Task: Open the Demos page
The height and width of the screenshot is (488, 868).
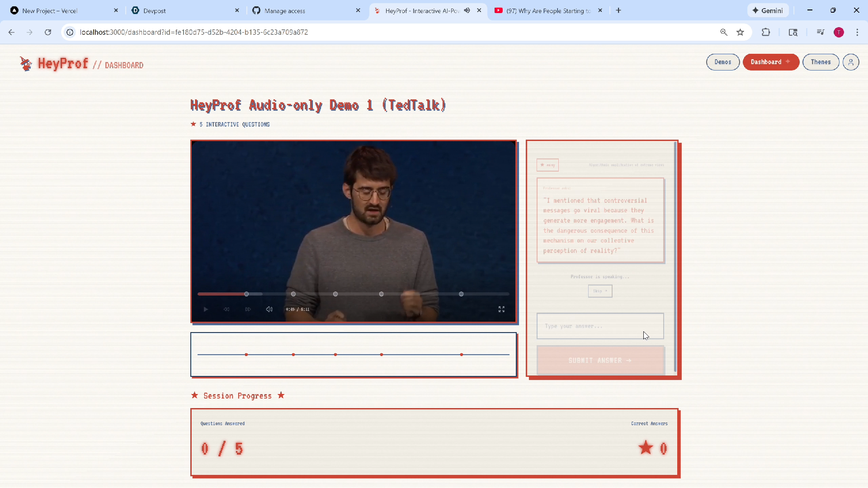Action: [722, 62]
